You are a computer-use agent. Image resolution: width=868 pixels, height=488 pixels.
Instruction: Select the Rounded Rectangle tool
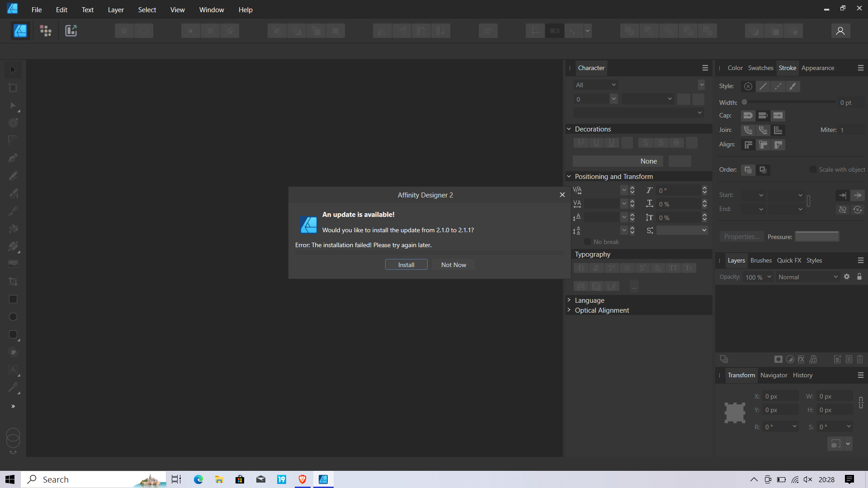click(13, 334)
